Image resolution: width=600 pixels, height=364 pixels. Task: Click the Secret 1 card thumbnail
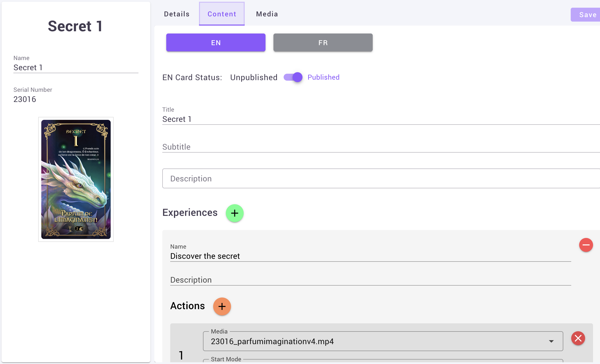click(76, 179)
